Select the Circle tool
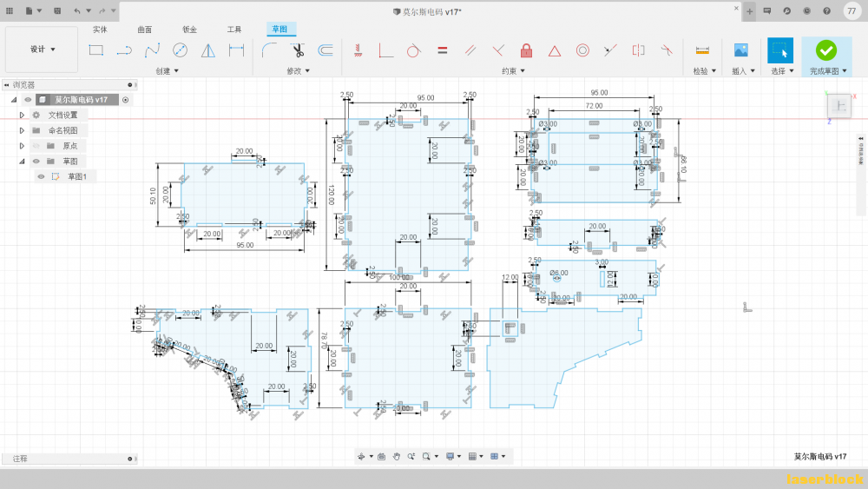Screen dimensions: 868x489 pyautogui.click(x=180, y=50)
